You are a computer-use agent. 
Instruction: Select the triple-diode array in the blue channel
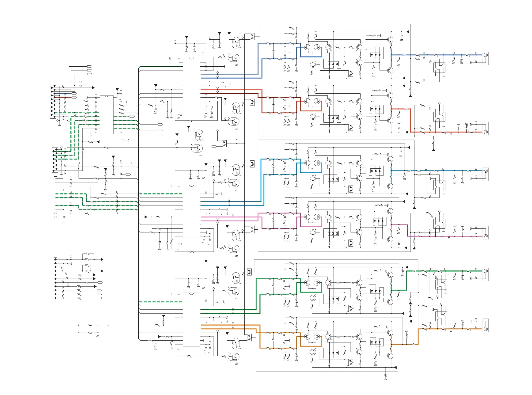375,55
